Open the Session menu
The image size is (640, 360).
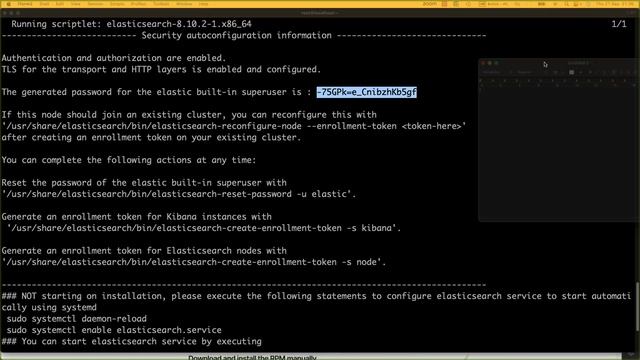(x=96, y=4)
